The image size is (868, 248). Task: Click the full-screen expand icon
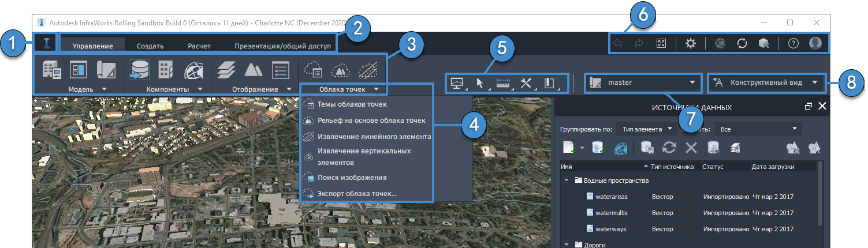tap(662, 43)
